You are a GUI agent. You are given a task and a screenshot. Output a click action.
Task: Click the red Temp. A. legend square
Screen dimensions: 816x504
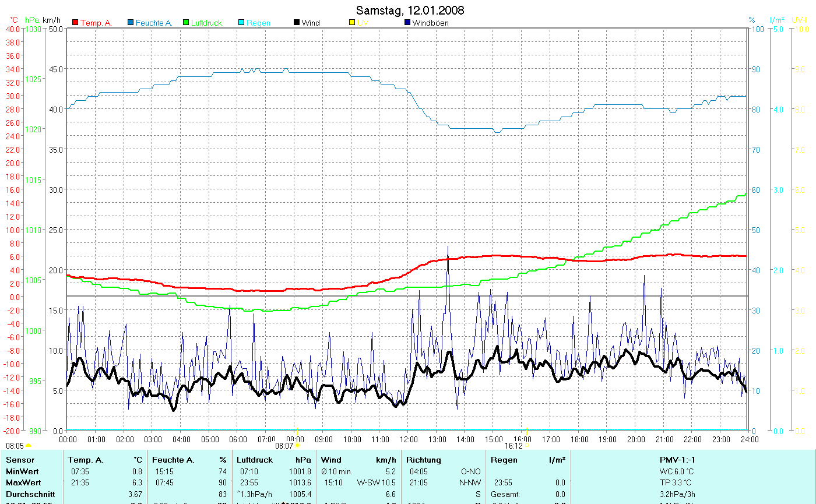coord(75,23)
